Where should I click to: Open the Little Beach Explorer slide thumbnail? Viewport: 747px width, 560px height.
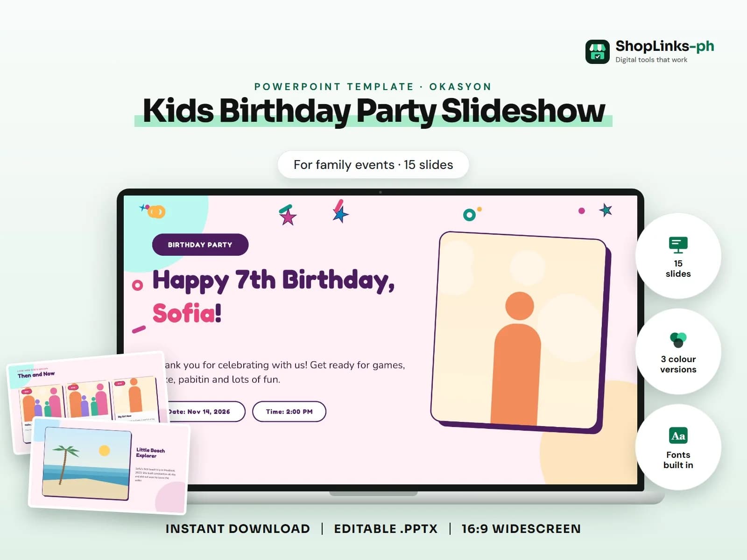click(110, 467)
